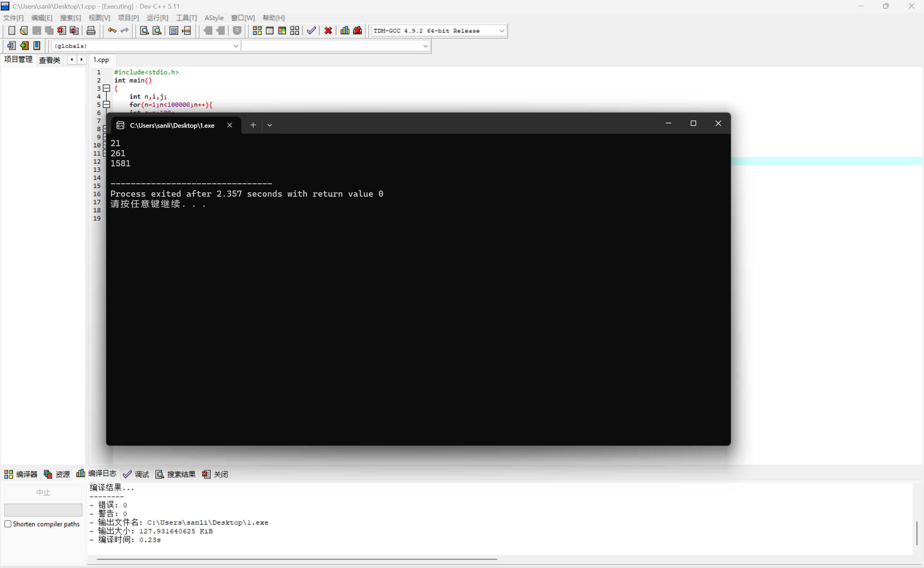Open the 调试 debug tab
Screen dimensions: 924x568
click(x=136, y=474)
